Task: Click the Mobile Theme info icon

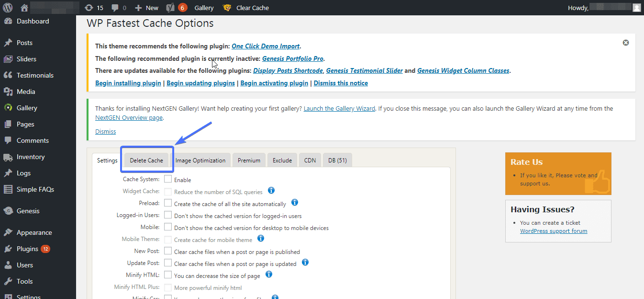Action: (x=261, y=238)
